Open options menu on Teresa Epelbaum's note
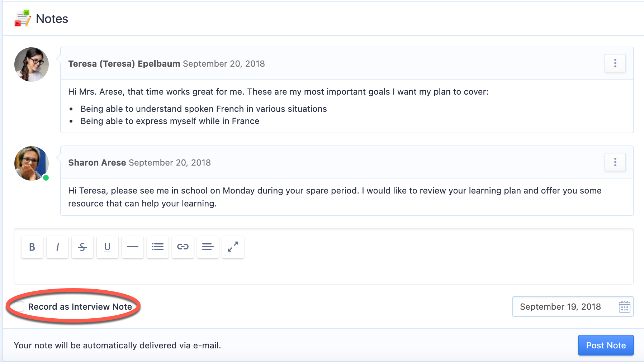The height and width of the screenshot is (362, 644). click(x=615, y=63)
